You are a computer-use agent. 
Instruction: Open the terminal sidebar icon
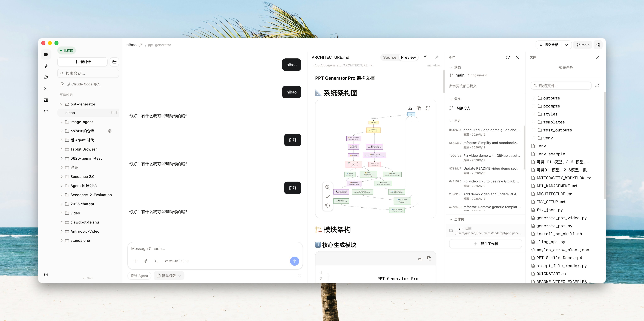click(x=46, y=89)
